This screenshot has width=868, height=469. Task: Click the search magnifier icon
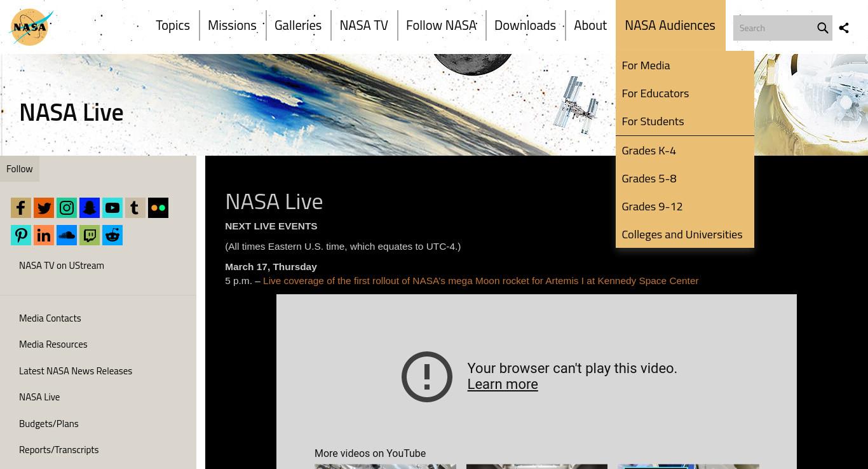[822, 28]
